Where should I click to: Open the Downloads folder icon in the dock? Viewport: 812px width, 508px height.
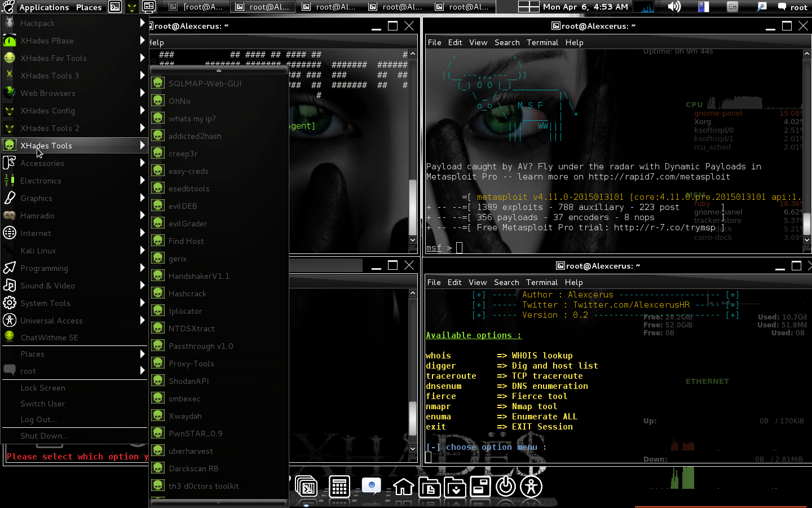point(455,487)
